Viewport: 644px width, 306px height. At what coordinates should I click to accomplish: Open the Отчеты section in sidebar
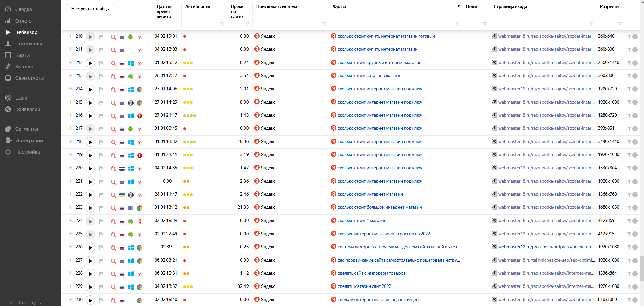click(24, 21)
